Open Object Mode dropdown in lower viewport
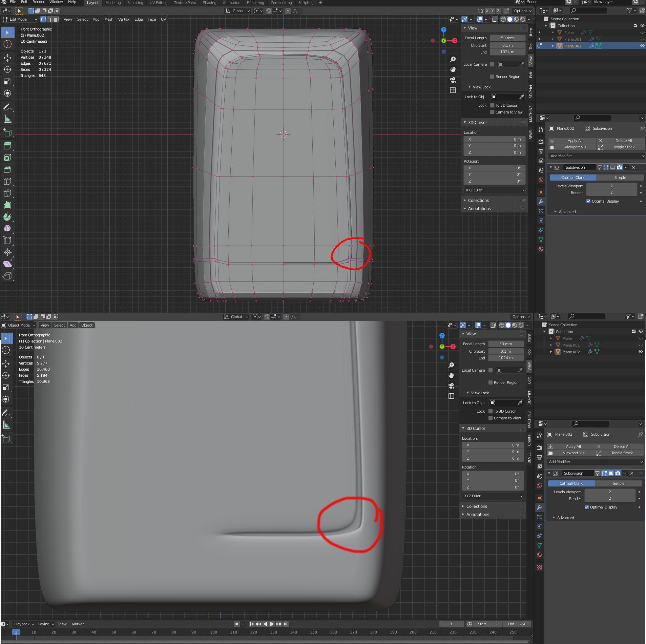The width and height of the screenshot is (646, 644). (18, 325)
